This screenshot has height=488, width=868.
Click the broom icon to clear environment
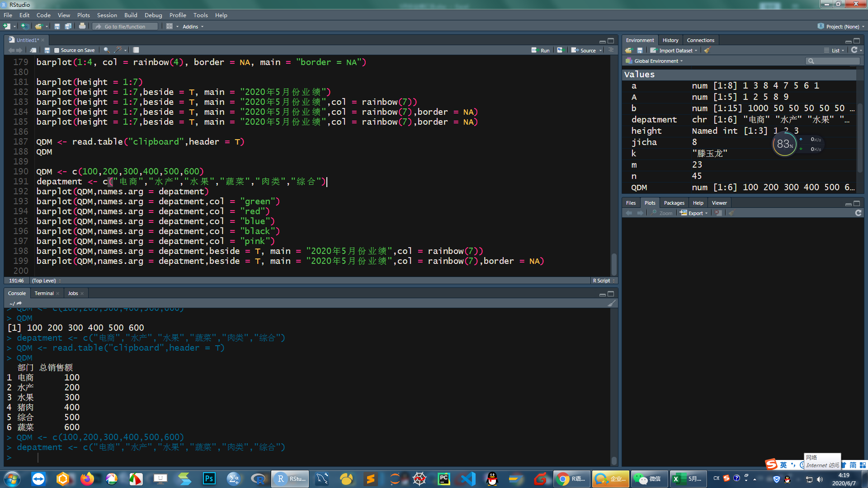708,50
